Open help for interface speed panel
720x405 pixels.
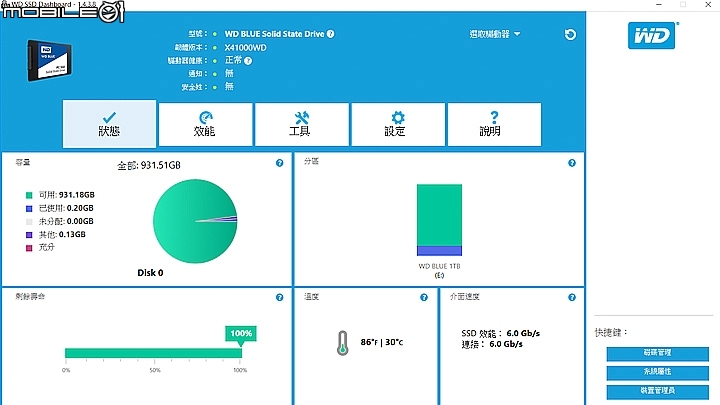pos(572,298)
